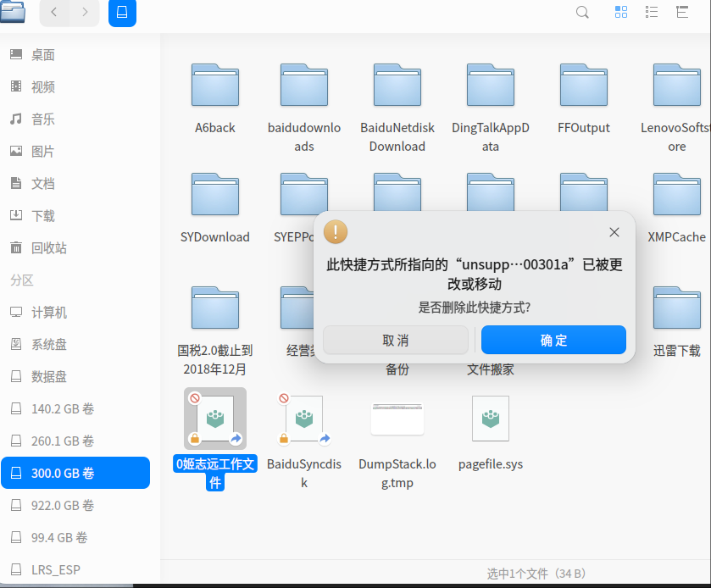Screen dimensions: 711x588
Task: Open 回收站 in the sidebar
Action: click(x=75, y=248)
